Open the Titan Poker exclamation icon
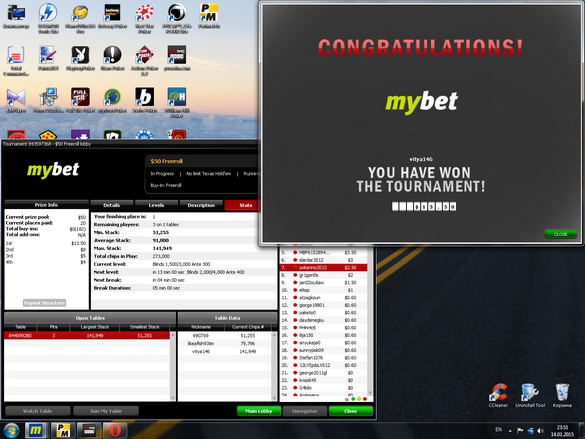Screen dimensions: 585x439 [x=112, y=58]
